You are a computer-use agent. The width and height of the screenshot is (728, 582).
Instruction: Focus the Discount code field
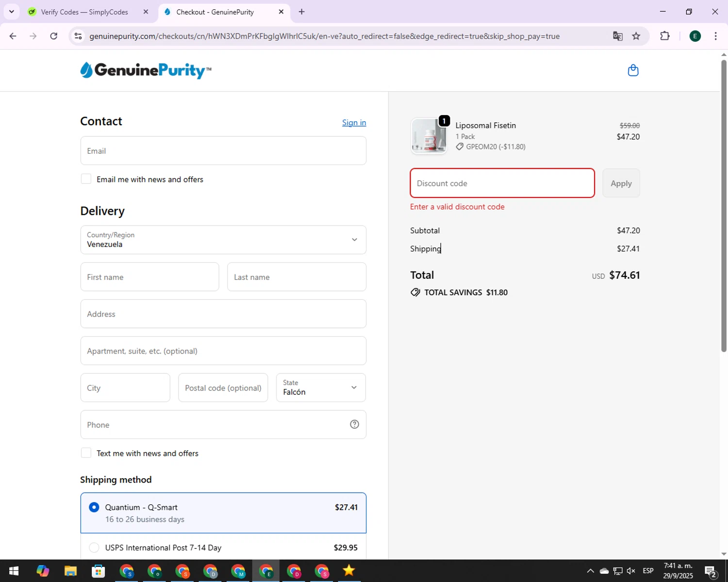[x=502, y=183]
